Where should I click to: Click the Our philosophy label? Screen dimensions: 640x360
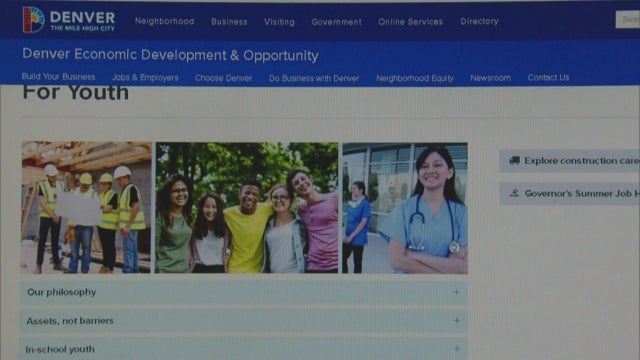[x=62, y=292]
